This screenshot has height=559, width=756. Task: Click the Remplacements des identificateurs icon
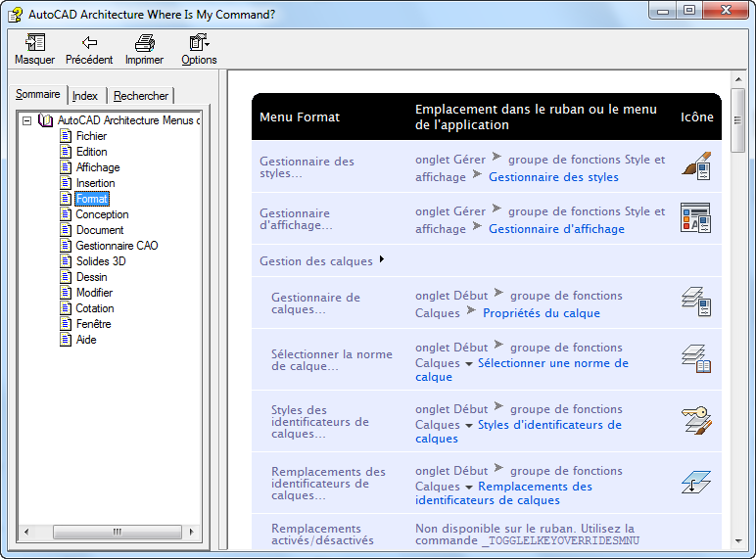[695, 482]
